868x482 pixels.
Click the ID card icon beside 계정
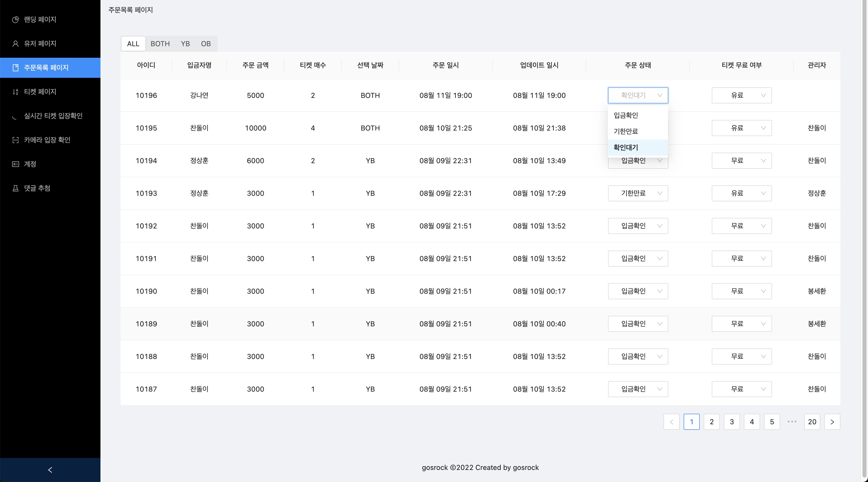coord(16,164)
